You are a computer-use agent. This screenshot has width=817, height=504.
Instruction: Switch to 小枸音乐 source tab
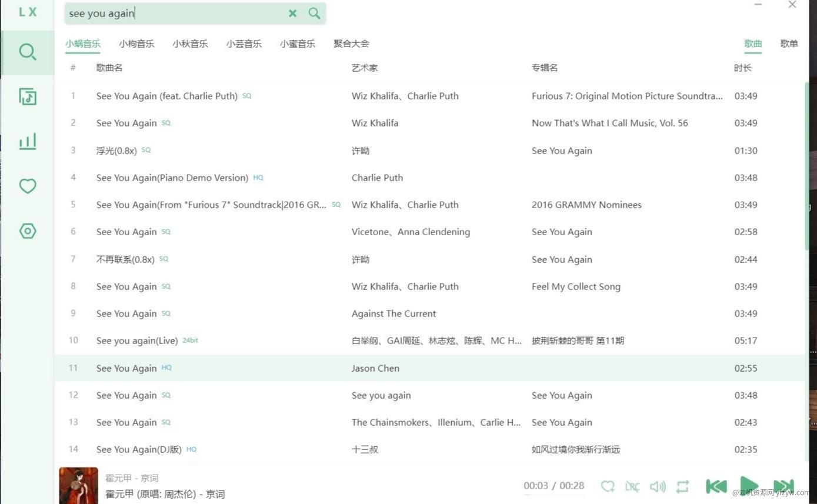coord(136,44)
